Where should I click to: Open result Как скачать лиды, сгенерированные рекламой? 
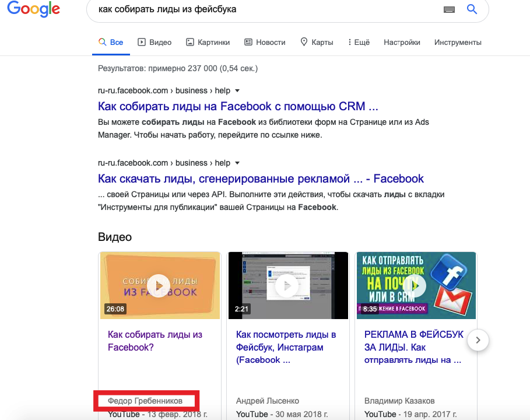[261, 179]
